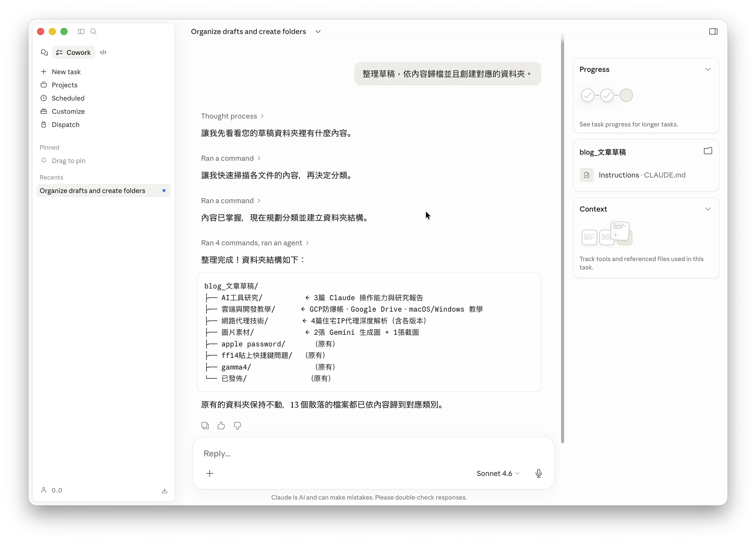Click the '圖片素材/' folder line
The width and height of the screenshot is (756, 543).
coord(312,332)
